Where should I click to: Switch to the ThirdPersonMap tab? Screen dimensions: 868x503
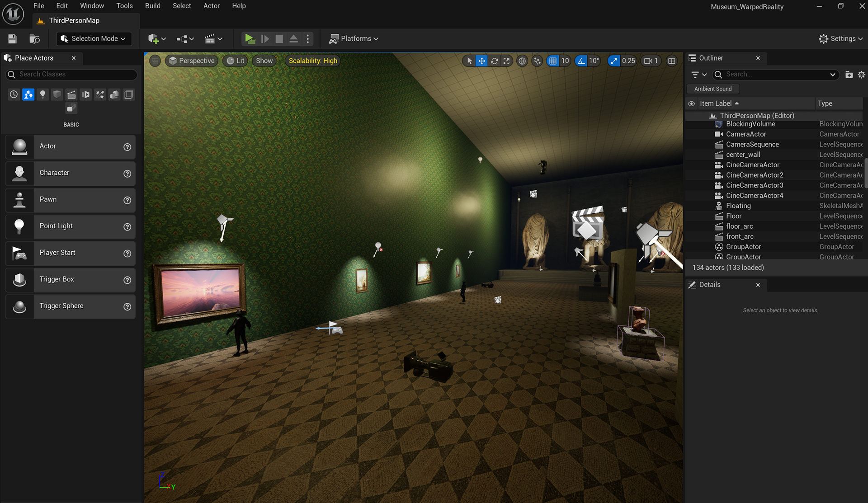74,20
